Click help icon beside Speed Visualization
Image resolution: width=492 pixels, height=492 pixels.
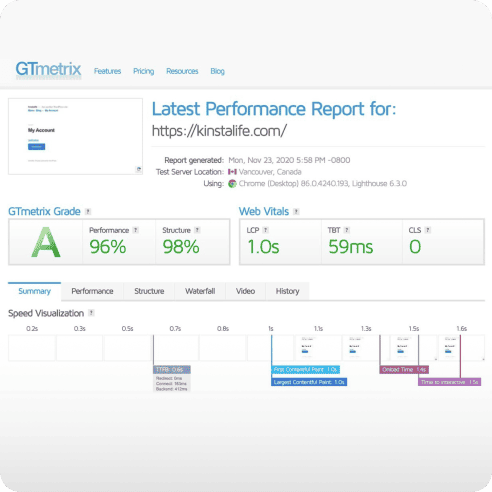91,313
